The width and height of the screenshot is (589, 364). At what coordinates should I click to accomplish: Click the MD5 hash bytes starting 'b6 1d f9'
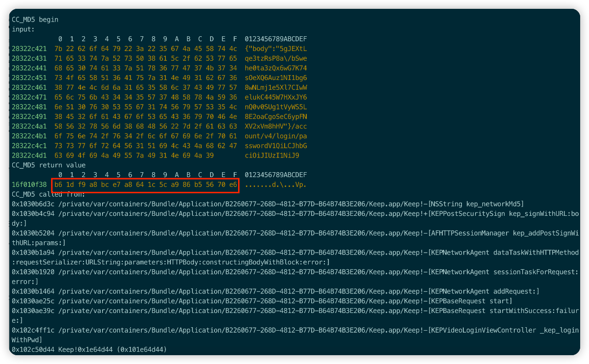tap(145, 185)
